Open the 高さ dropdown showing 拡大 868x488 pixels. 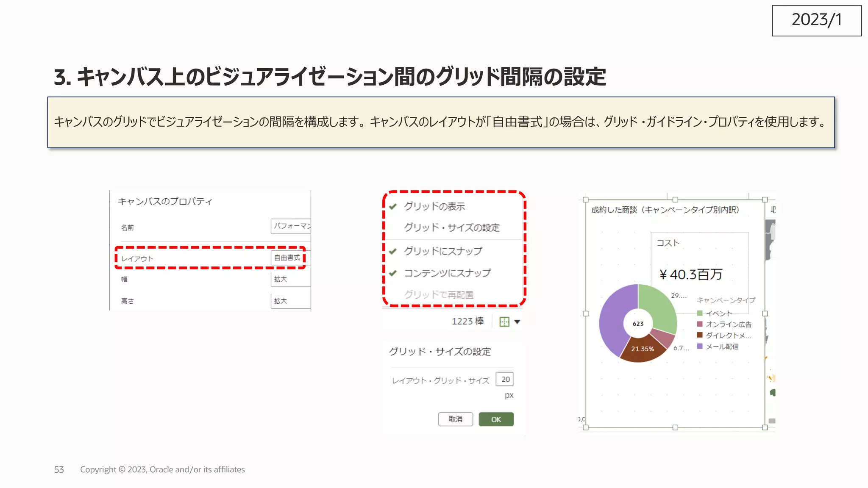pyautogui.click(x=290, y=301)
